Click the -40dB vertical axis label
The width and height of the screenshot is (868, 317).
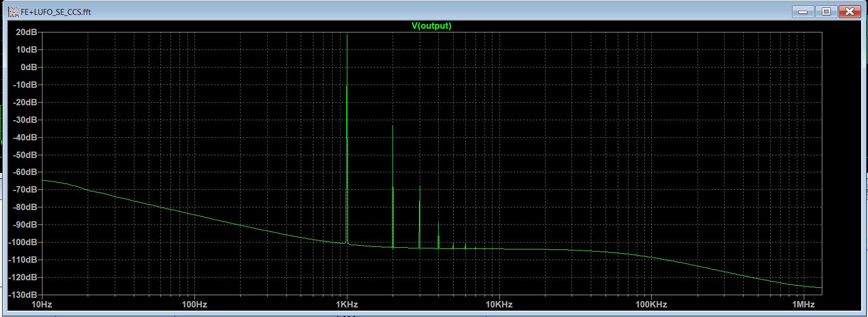click(25, 137)
